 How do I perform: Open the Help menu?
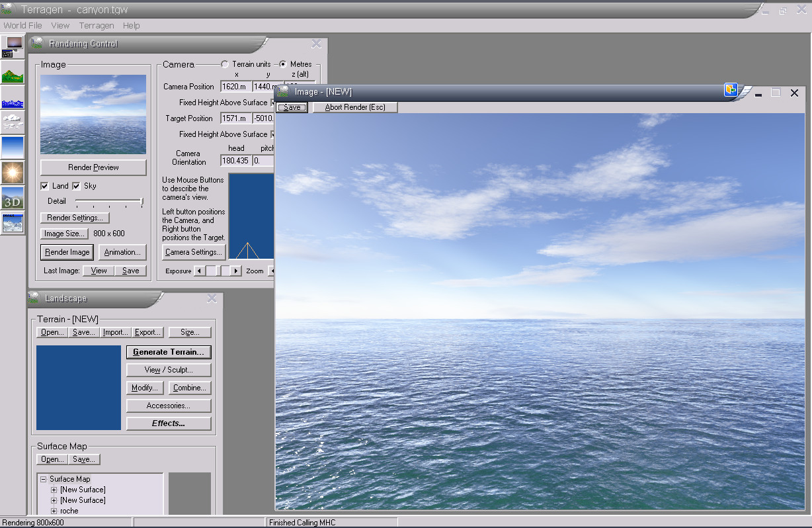132,25
